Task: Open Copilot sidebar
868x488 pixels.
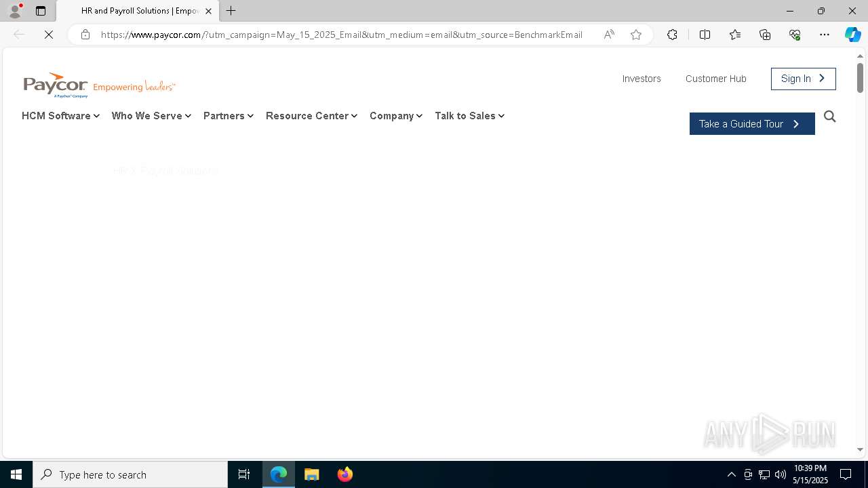Action: pos(853,35)
